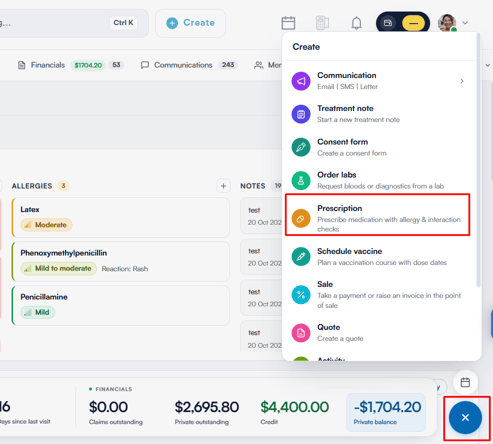
Task: Click the green Consent form pen icon
Action: tap(301, 147)
